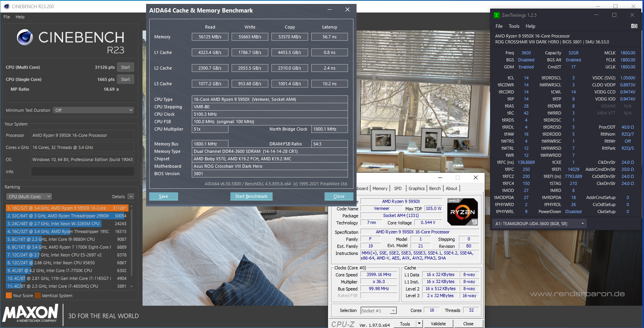Click the CPU-Z Tools button
Screen dimensions: 644x328
[405, 324]
